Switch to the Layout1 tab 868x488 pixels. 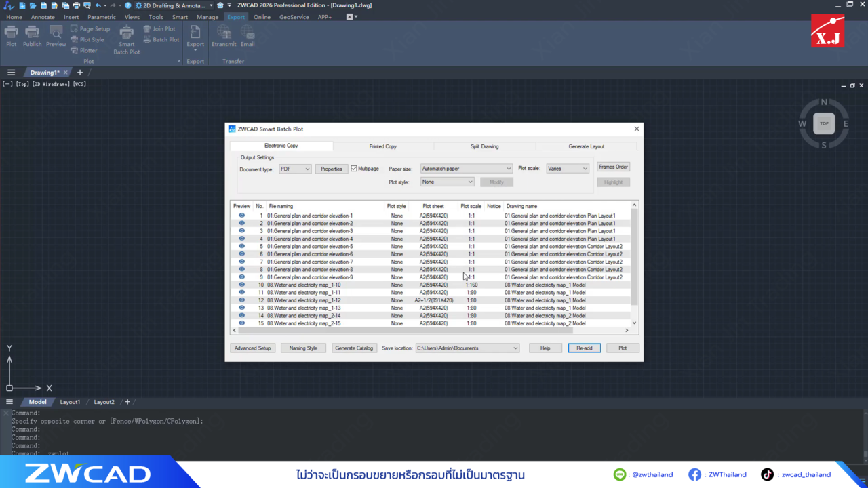[x=70, y=402]
